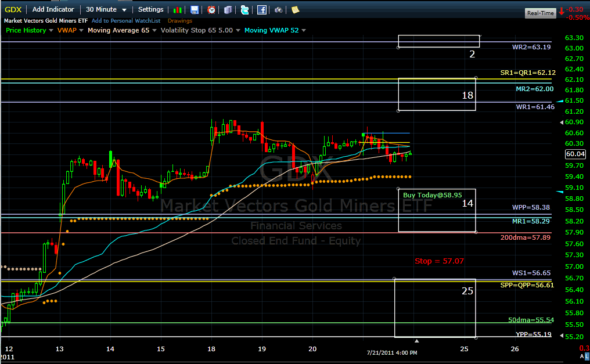
Task: Open the chart type bar icon
Action: pos(178,10)
